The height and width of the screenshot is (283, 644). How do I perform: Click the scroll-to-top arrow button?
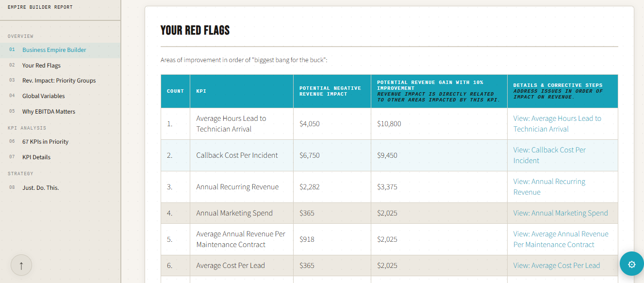(21, 266)
